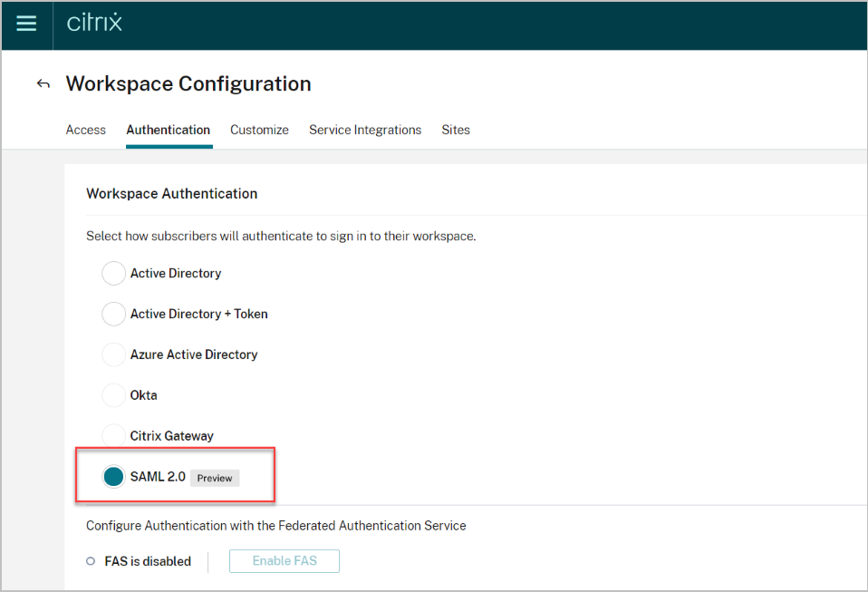Select Azure Active Directory radio button
Image resolution: width=868 pixels, height=592 pixels.
113,354
